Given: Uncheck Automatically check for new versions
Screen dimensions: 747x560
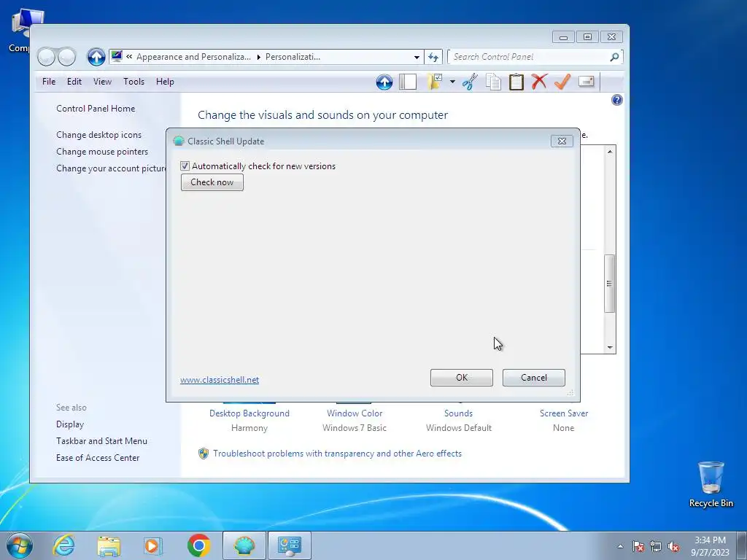Looking at the screenshot, I should (185, 166).
